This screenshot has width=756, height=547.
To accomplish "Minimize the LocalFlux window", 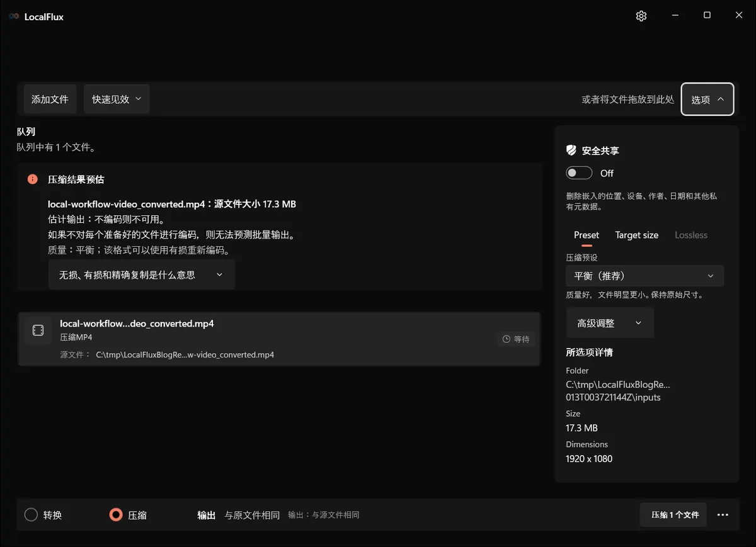I will pos(675,16).
